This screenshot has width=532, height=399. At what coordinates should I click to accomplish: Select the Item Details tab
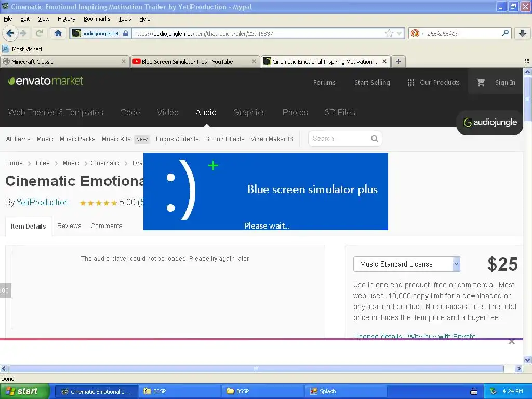pyautogui.click(x=29, y=227)
